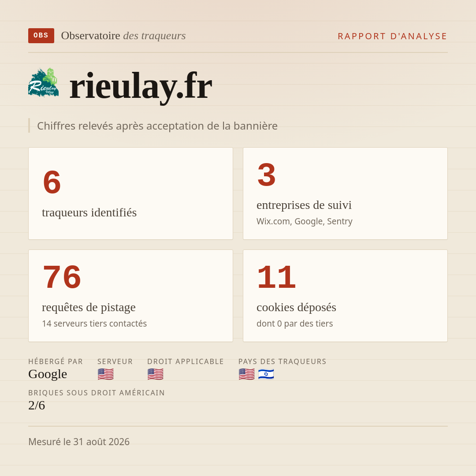Click the subtitle about banner acceptance

click(x=157, y=126)
